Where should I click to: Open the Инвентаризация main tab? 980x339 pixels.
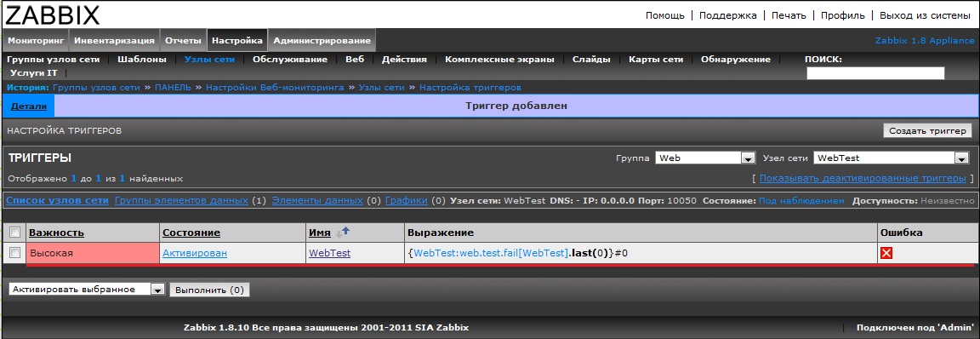click(x=114, y=41)
